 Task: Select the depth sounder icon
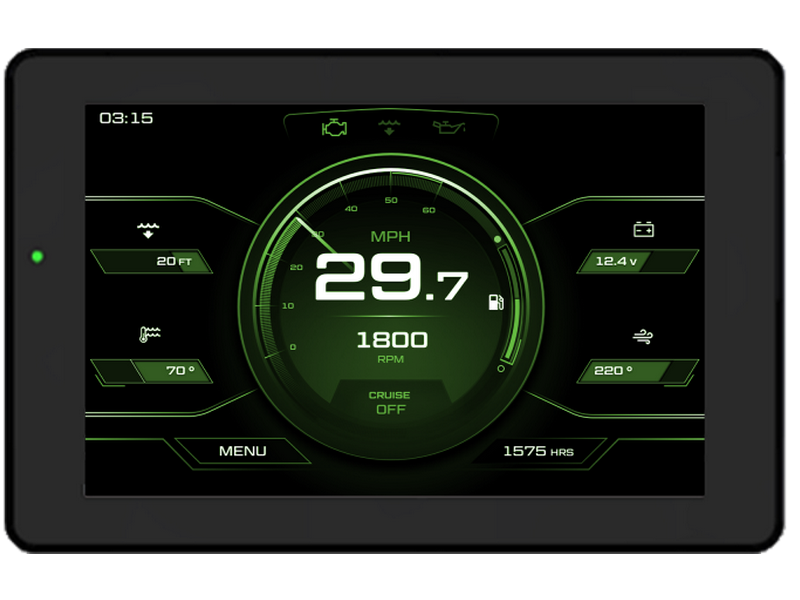(x=148, y=231)
